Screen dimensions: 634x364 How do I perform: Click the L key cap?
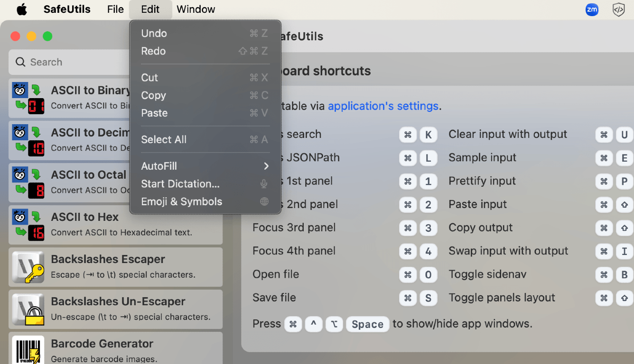pos(428,158)
